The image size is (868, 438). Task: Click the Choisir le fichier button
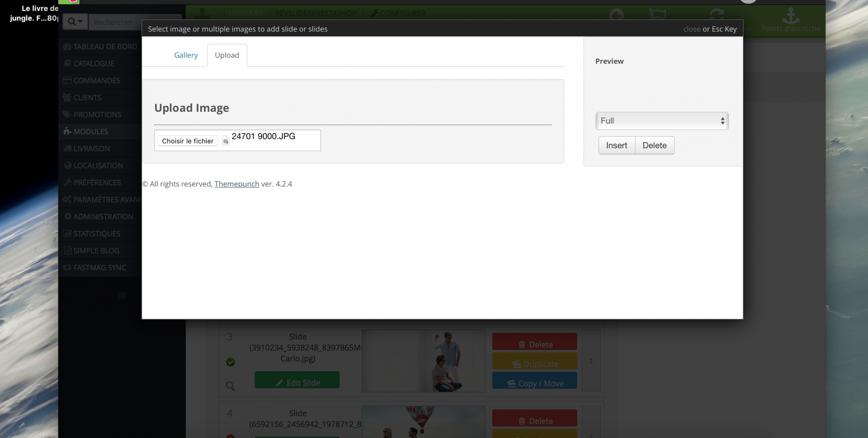coord(187,141)
